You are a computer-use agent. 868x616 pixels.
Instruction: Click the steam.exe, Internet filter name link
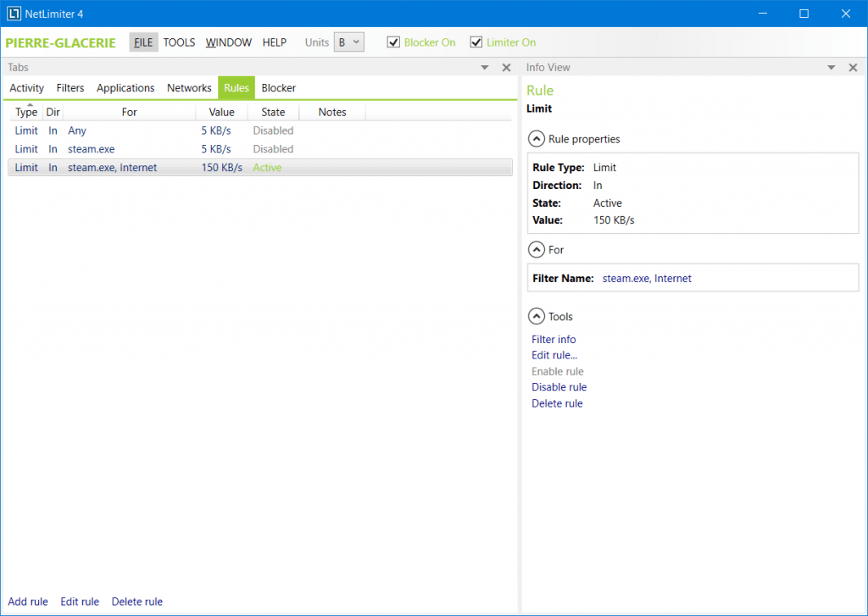coord(647,278)
